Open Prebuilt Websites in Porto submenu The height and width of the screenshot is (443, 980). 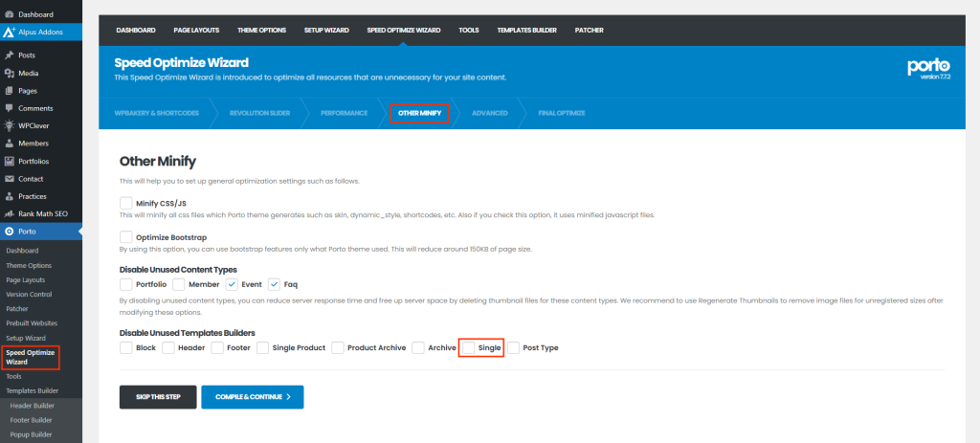[x=32, y=322]
